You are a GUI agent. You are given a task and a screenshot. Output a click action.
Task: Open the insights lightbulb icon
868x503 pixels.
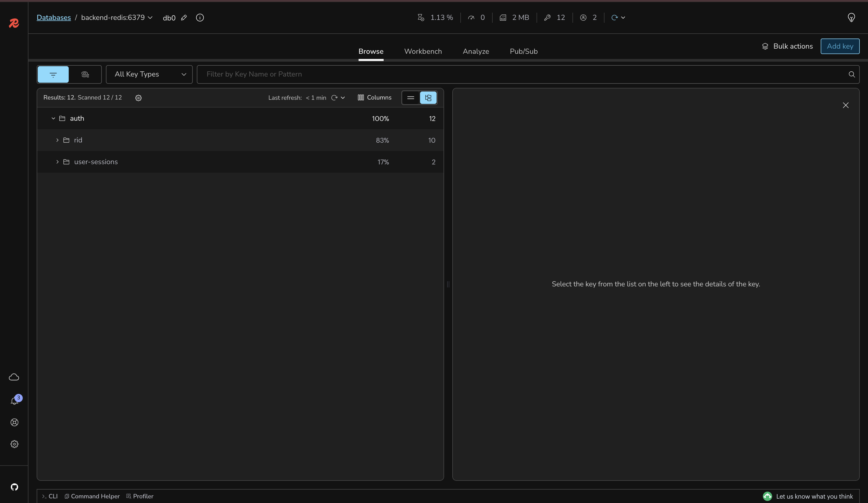coord(851,18)
